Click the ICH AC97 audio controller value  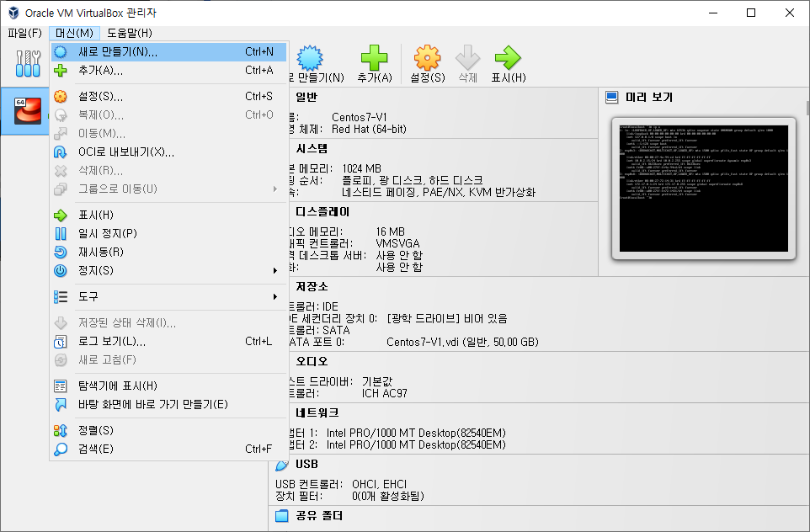384,394
